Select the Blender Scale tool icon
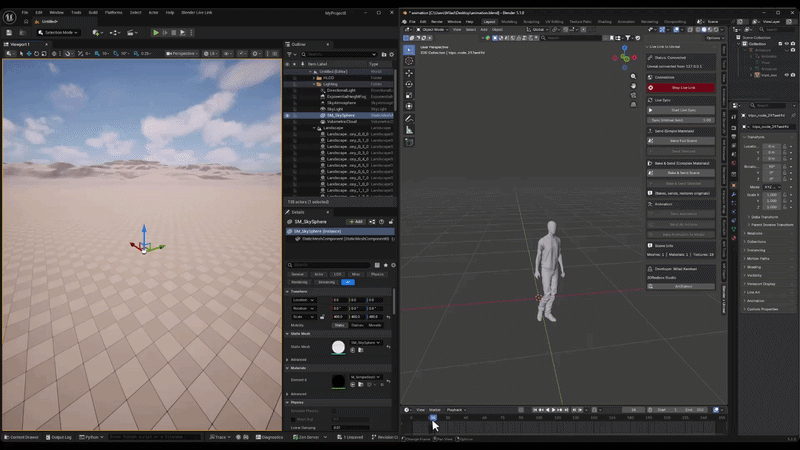The height and width of the screenshot is (450, 800). pyautogui.click(x=409, y=95)
